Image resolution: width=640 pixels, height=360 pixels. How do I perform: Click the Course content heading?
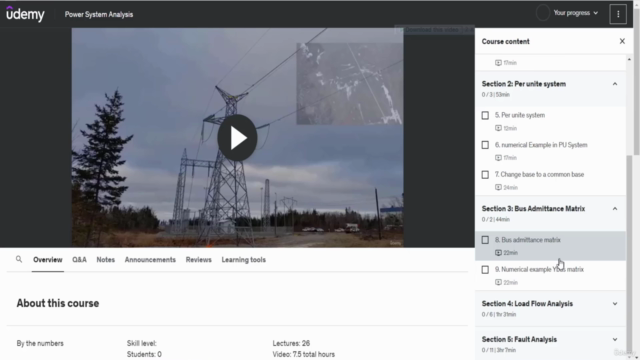pyautogui.click(x=505, y=41)
